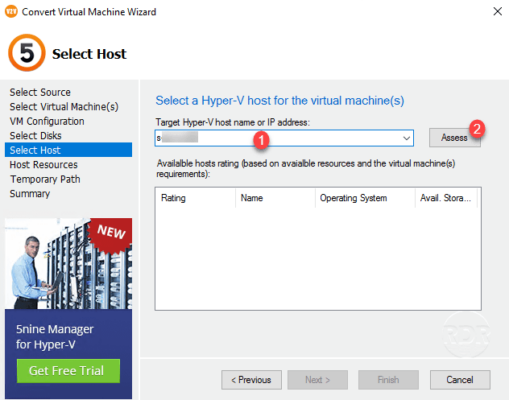Click the Get Free Trial button
509x400 pixels.
(68, 371)
